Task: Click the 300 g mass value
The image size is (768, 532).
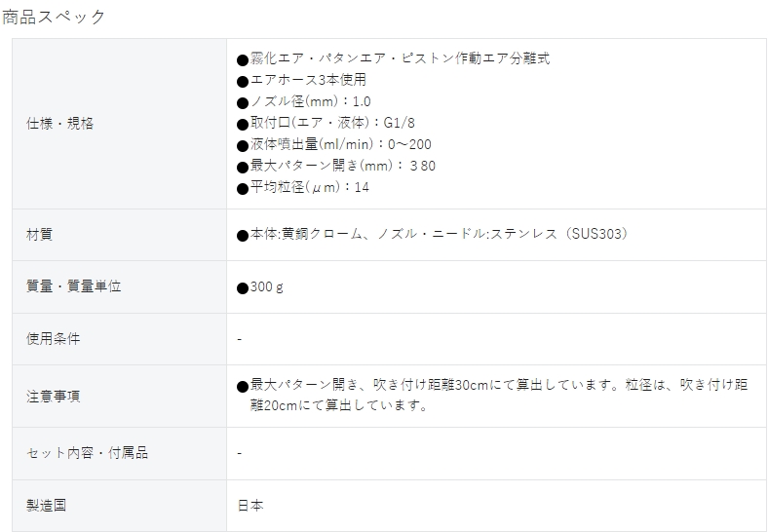Action: click(x=260, y=287)
